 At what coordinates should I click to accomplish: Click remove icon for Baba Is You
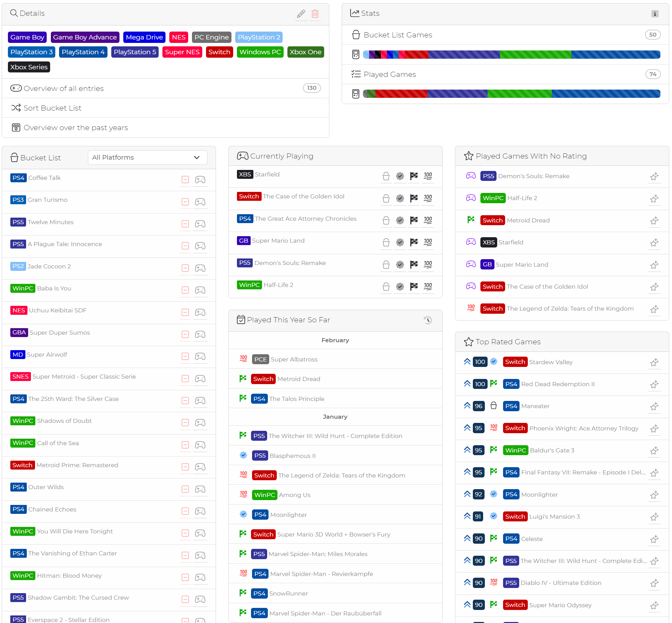(185, 290)
